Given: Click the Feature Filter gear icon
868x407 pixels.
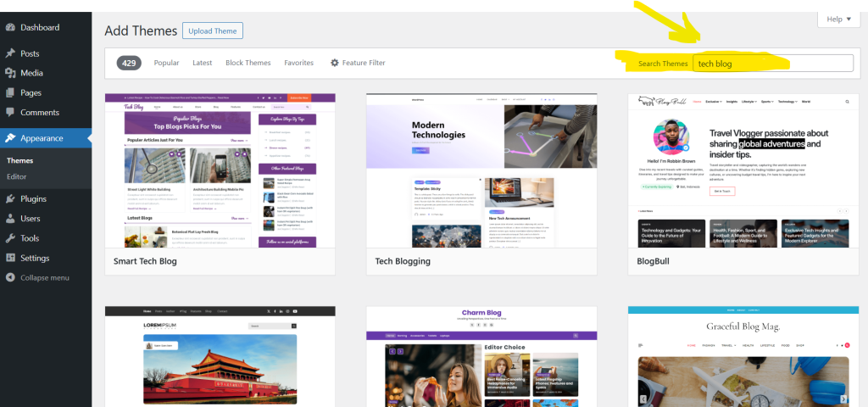Looking at the screenshot, I should pos(334,63).
